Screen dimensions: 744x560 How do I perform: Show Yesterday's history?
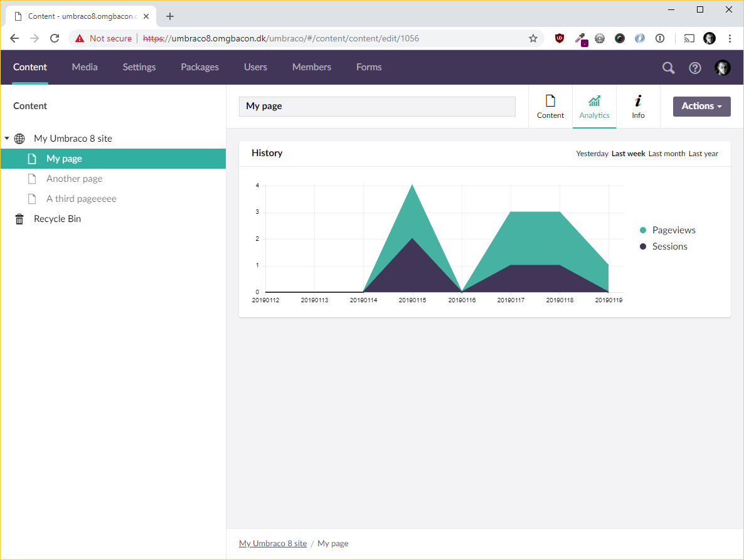point(592,154)
